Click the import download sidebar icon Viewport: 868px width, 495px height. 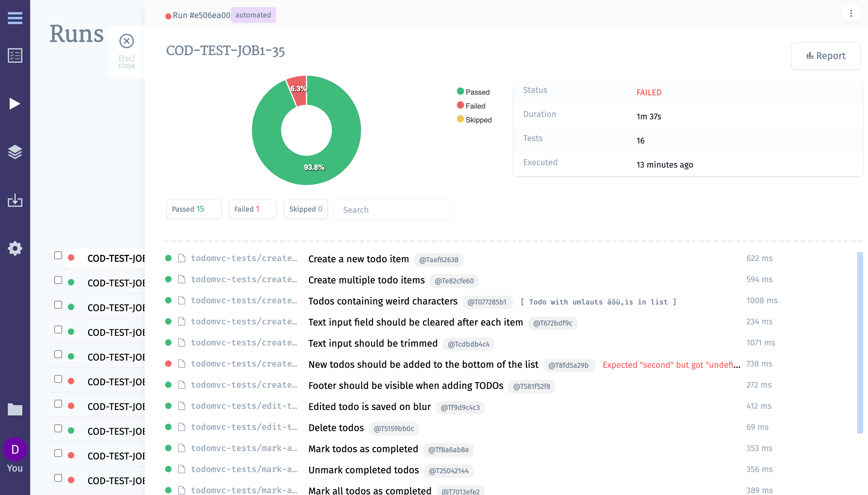pos(15,200)
